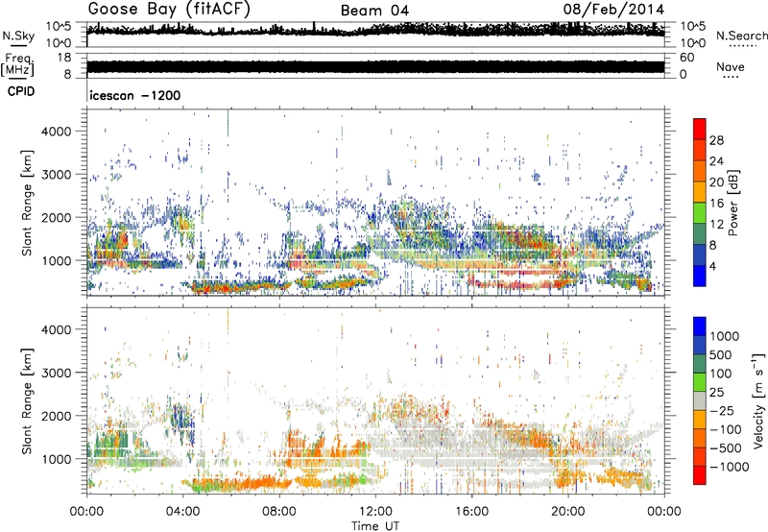This screenshot has height=532, width=768.
Task: Click the black frequency band in the Freq panel
Action: [375, 67]
